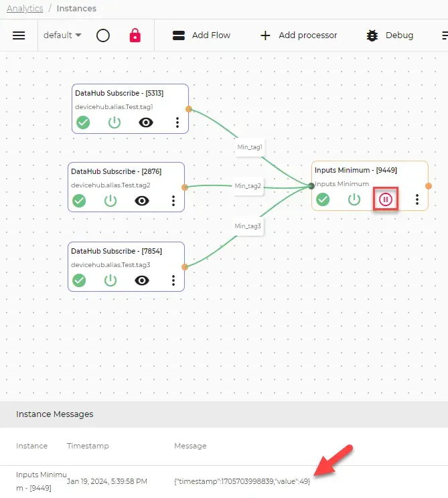
Task: Click Instances breadcrumb text
Action: pyautogui.click(x=76, y=8)
